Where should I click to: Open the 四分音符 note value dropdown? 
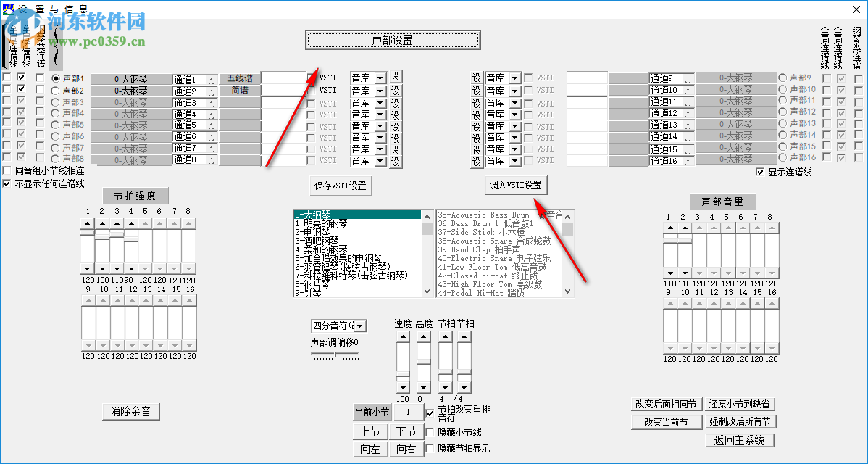tap(360, 326)
